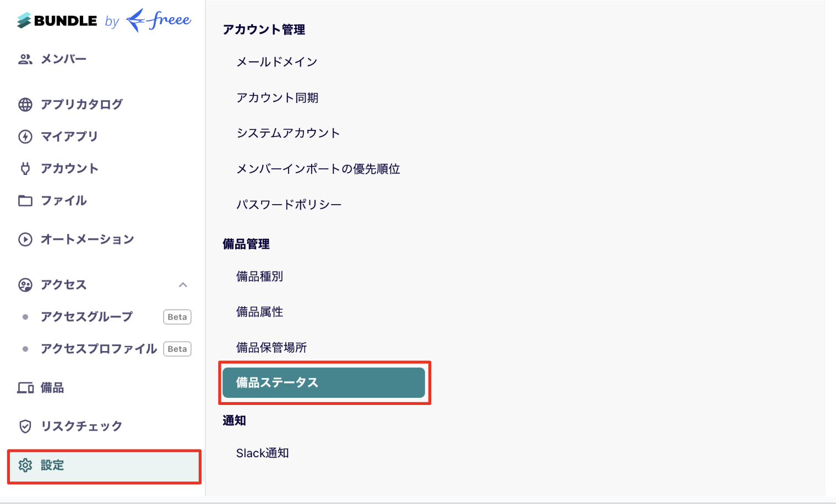Open メンバーインポートの優先順位 settings
Viewport: 836px width, 504px height.
point(318,169)
